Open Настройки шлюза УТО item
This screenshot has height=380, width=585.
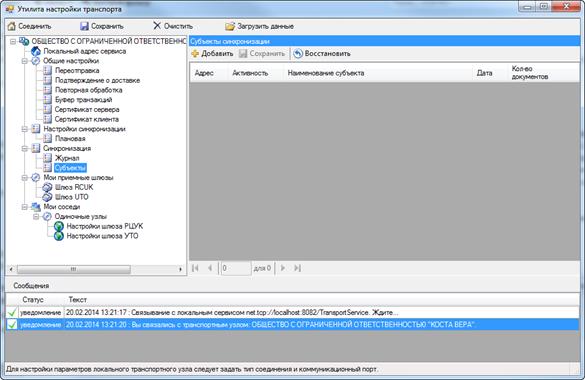(102, 236)
